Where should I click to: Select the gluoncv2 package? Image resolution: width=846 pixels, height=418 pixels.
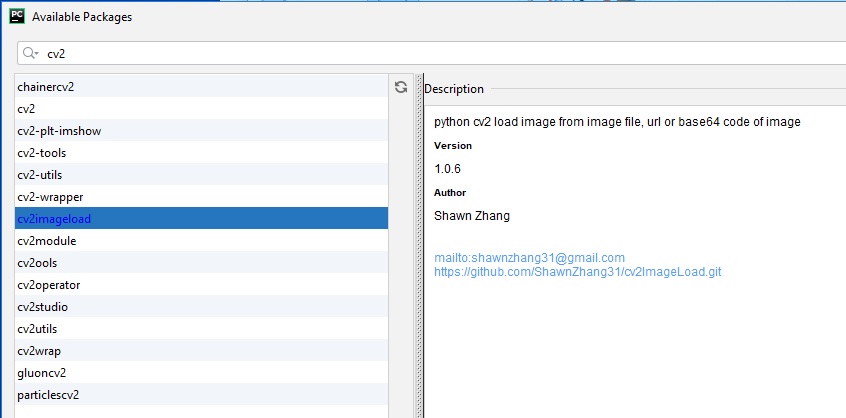(x=42, y=373)
